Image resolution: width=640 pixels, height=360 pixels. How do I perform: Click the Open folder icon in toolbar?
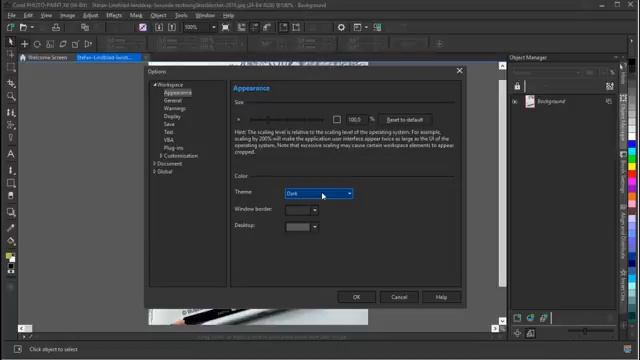(x=23, y=27)
